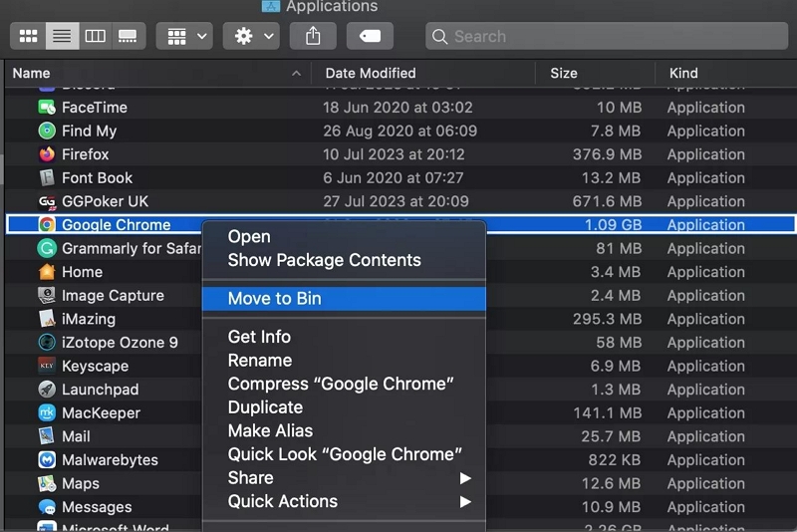Click the 1.09 GB size of Google Chrome

(x=613, y=225)
